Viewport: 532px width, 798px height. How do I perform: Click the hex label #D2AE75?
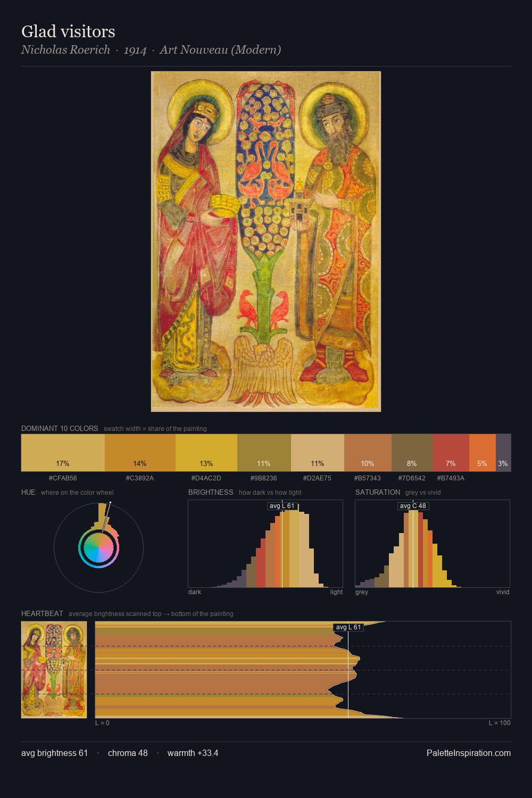(x=318, y=478)
